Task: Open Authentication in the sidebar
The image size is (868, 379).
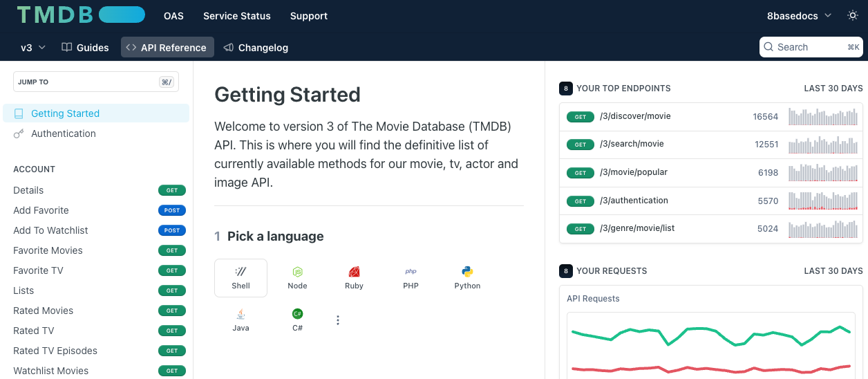Action: pyautogui.click(x=63, y=133)
